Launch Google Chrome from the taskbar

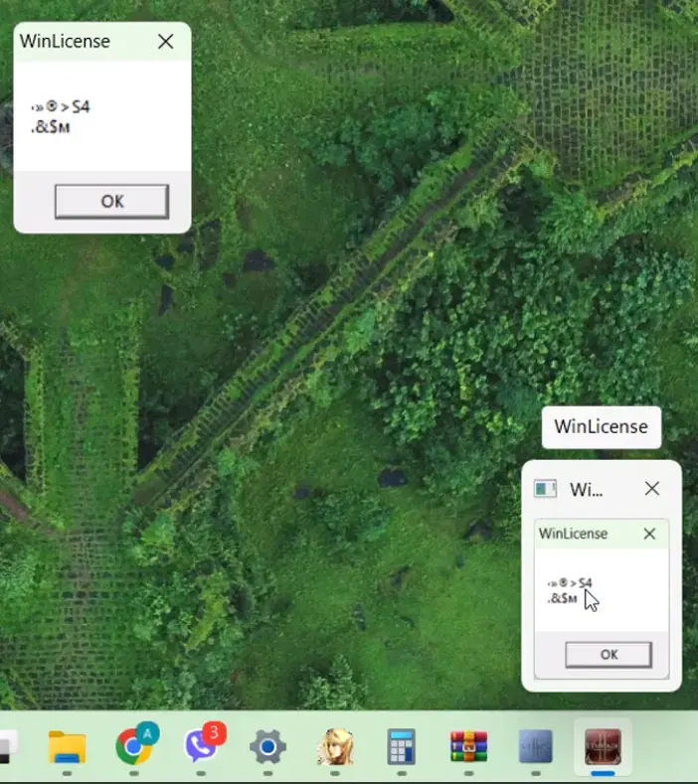[134, 746]
